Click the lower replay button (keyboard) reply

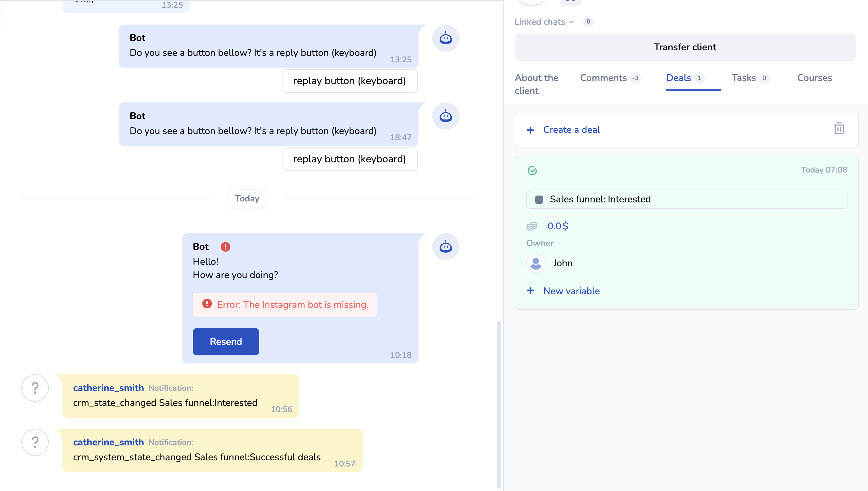click(x=349, y=159)
